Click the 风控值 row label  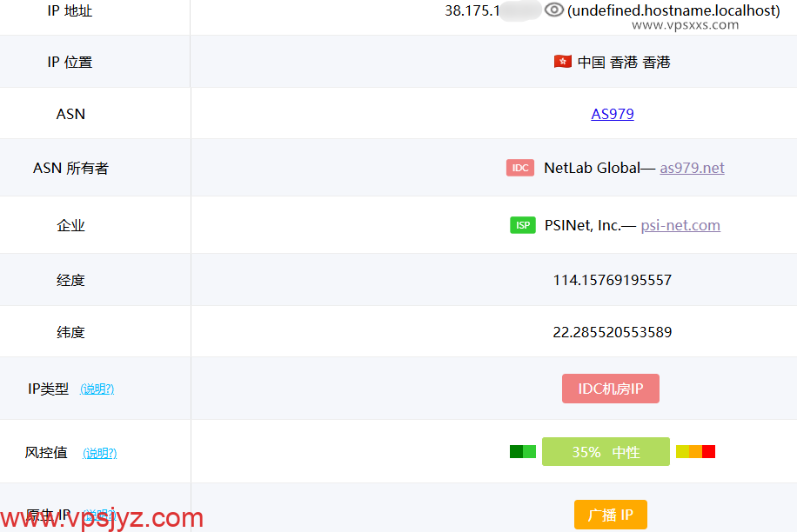(x=46, y=452)
